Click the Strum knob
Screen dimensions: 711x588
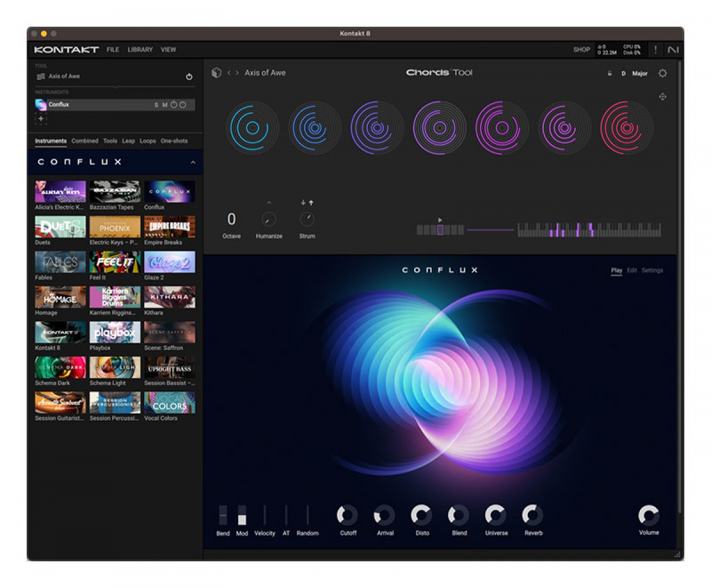point(307,220)
